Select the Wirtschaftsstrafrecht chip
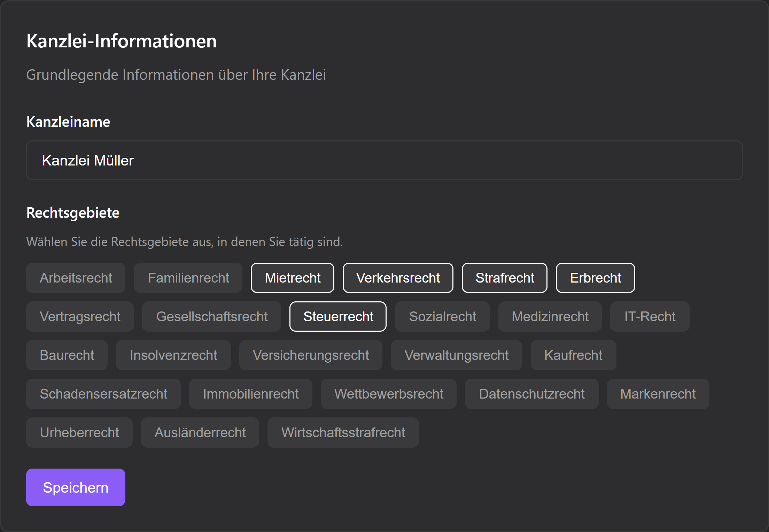Screen dimensions: 769x532 click(343, 433)
